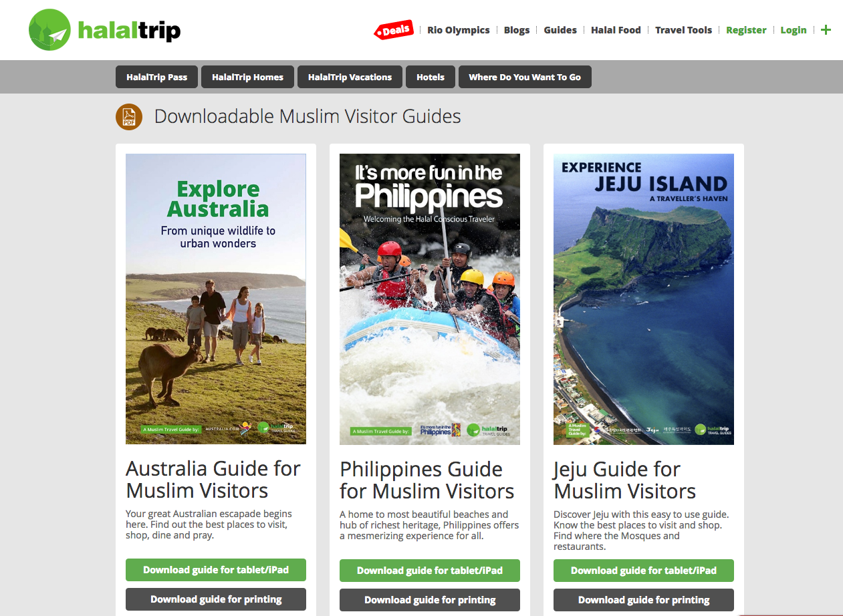Click Philippines Guide for Muslim Visitors title
Viewport: 843px width, 616px height.
[x=427, y=480]
